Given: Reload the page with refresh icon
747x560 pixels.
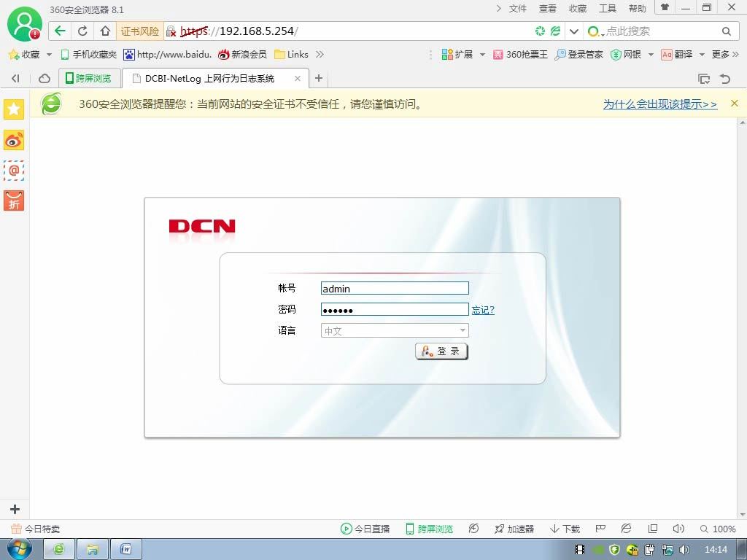Looking at the screenshot, I should click(82, 31).
